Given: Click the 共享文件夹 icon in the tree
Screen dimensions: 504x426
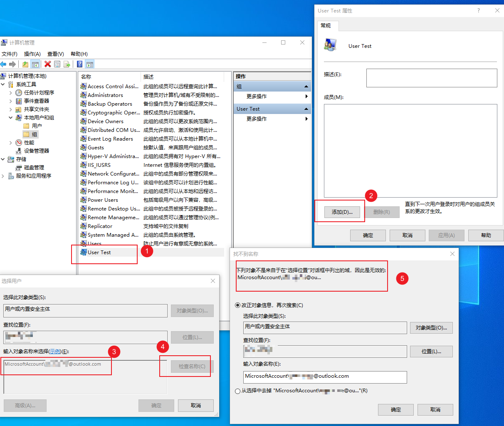Looking at the screenshot, I should click(x=19, y=109).
